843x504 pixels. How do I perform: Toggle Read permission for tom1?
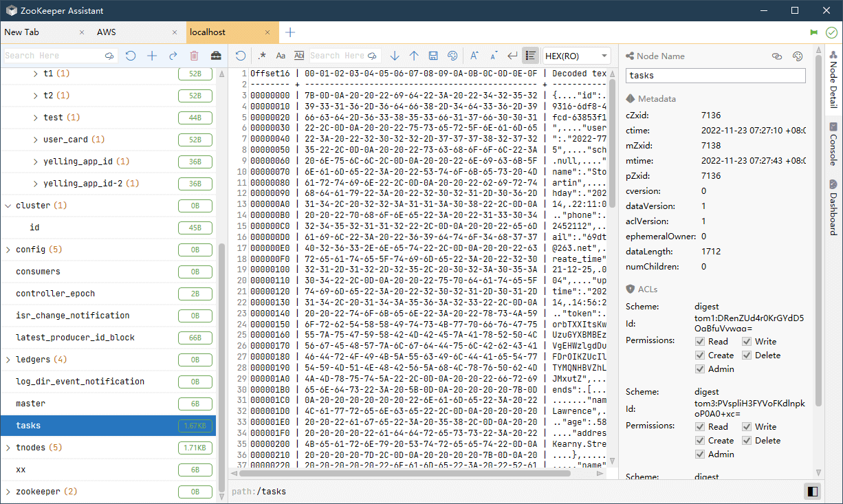tap(700, 342)
